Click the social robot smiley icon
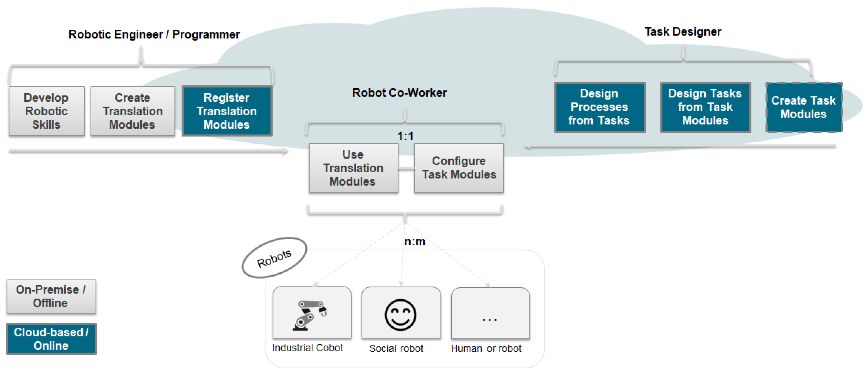The width and height of the screenshot is (868, 374). tap(400, 315)
